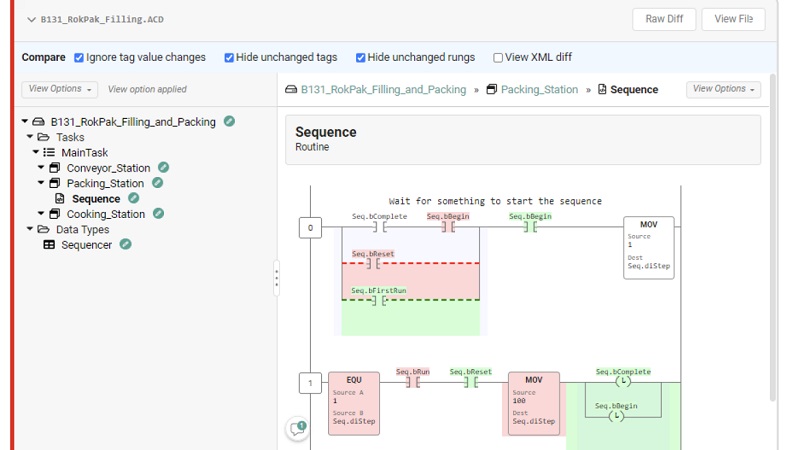Open Packing_Station breadcrumb link

point(539,90)
